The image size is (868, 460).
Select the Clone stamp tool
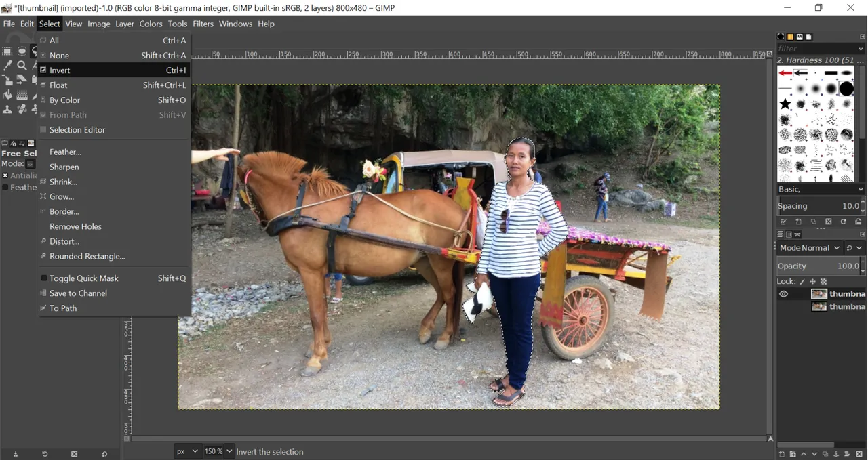7,109
